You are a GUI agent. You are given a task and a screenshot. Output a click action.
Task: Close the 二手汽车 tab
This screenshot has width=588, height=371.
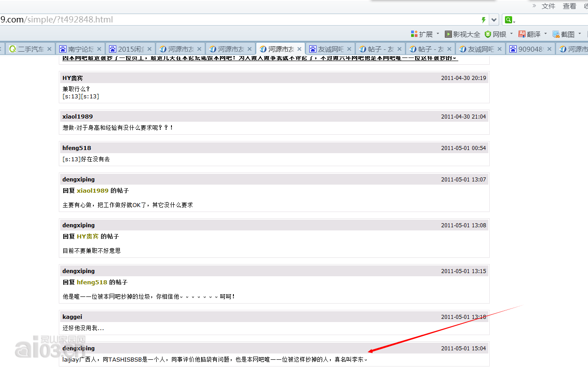(x=49, y=49)
